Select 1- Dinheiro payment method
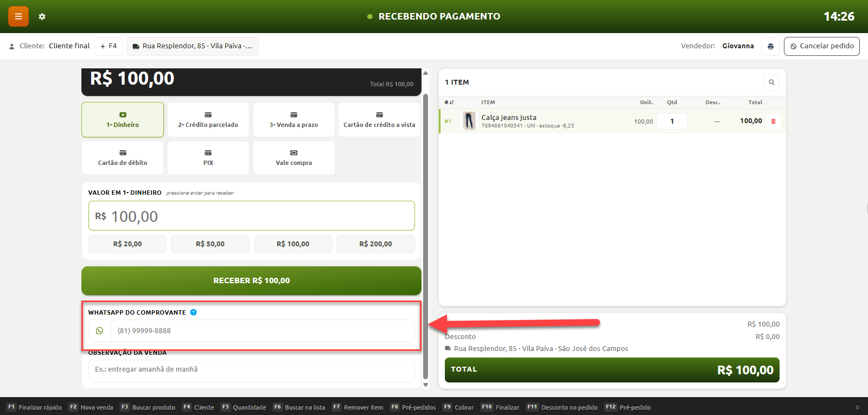This screenshot has height=415, width=868. [x=123, y=120]
